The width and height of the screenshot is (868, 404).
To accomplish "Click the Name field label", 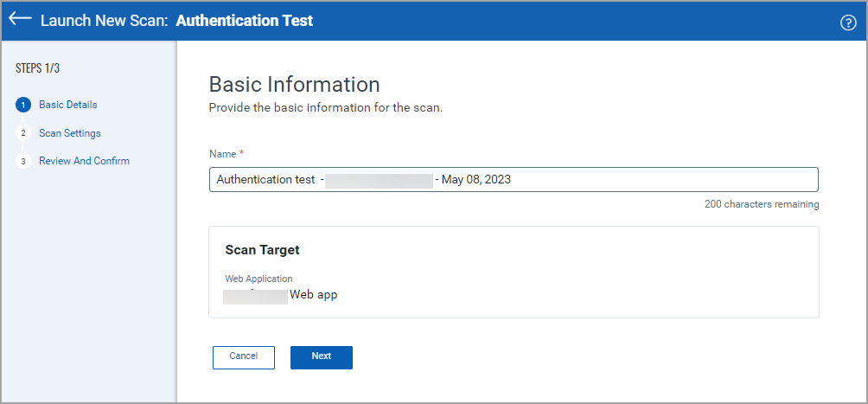I will coord(223,153).
